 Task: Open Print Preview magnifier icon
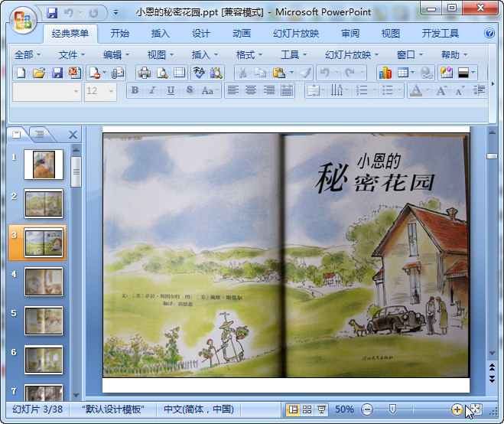click(x=162, y=73)
